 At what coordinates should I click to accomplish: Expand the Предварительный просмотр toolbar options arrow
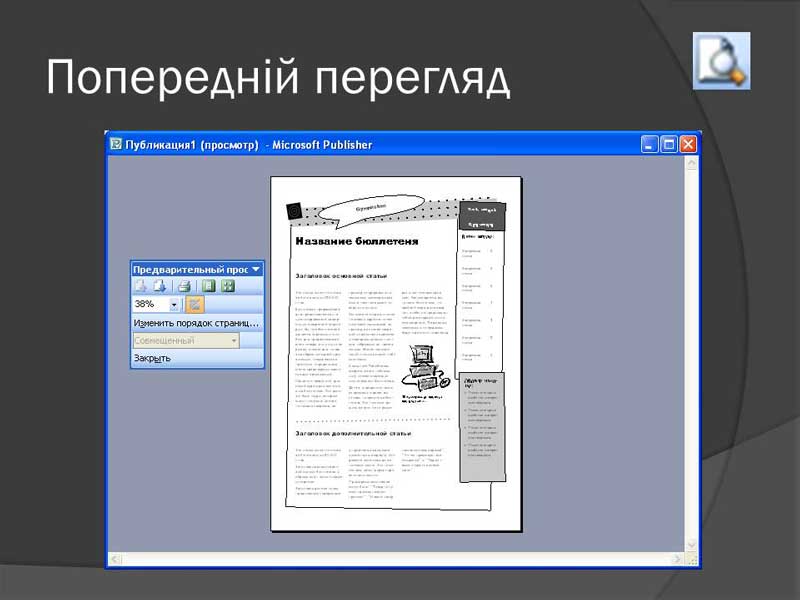(256, 269)
